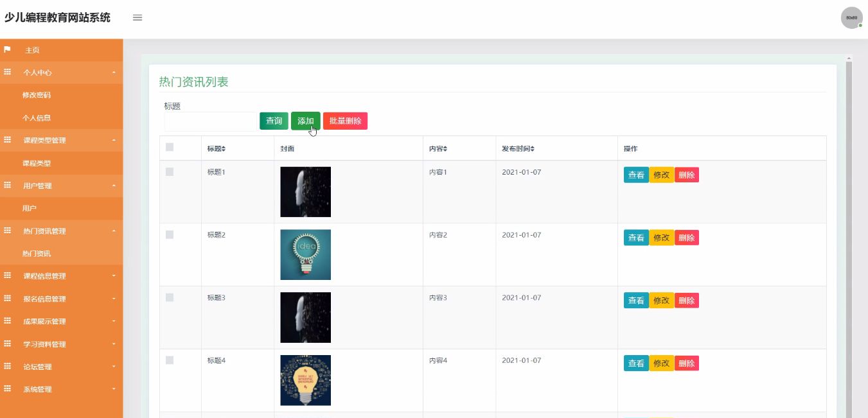Image resolution: width=868 pixels, height=418 pixels.
Task: Expand the 论坛管理 menu arrow
Action: (x=114, y=367)
